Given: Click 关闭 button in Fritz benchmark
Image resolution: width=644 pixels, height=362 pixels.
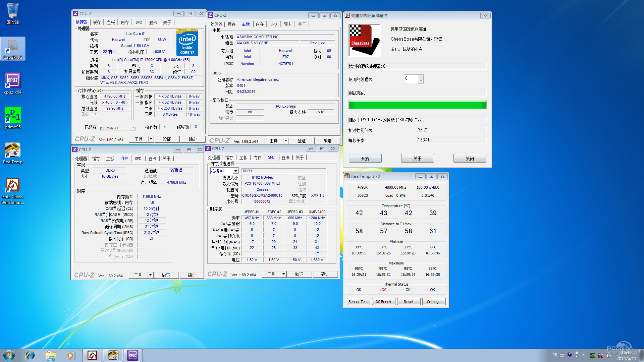Looking at the screenshot, I should (x=470, y=159).
